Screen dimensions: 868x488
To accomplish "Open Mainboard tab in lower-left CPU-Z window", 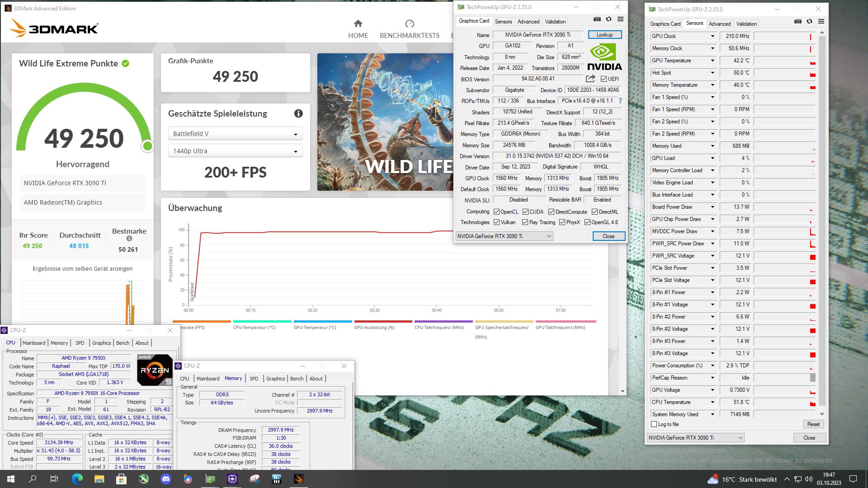I will (x=34, y=343).
